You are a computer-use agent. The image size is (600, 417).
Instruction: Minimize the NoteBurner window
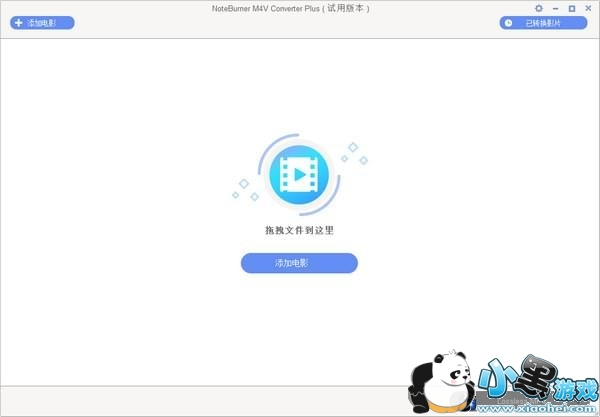(556, 8)
